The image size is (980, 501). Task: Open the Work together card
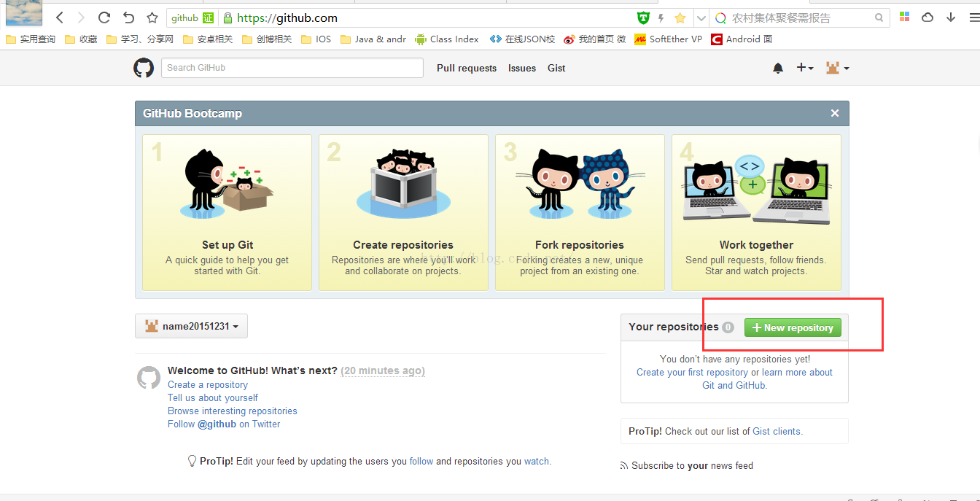click(756, 212)
